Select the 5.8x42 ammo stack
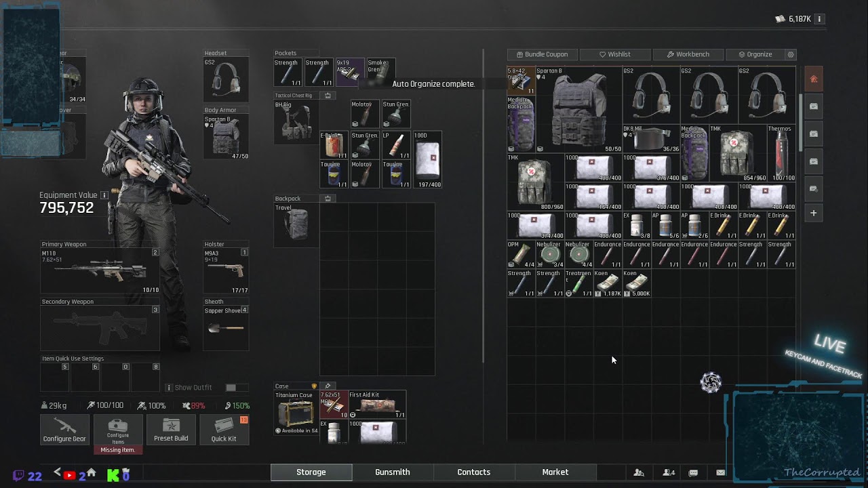868x488 pixels. 521,81
